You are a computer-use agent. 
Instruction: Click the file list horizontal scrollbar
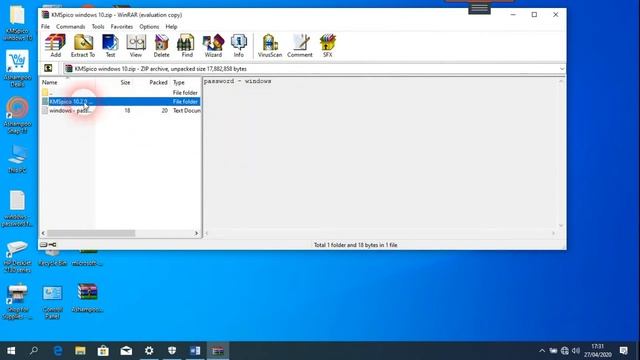tap(91, 233)
